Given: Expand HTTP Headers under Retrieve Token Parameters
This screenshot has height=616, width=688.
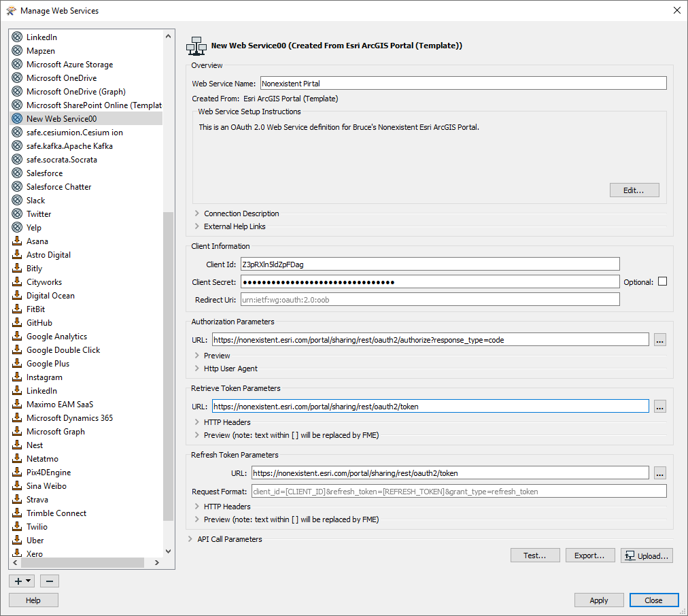Looking at the screenshot, I should coord(197,422).
